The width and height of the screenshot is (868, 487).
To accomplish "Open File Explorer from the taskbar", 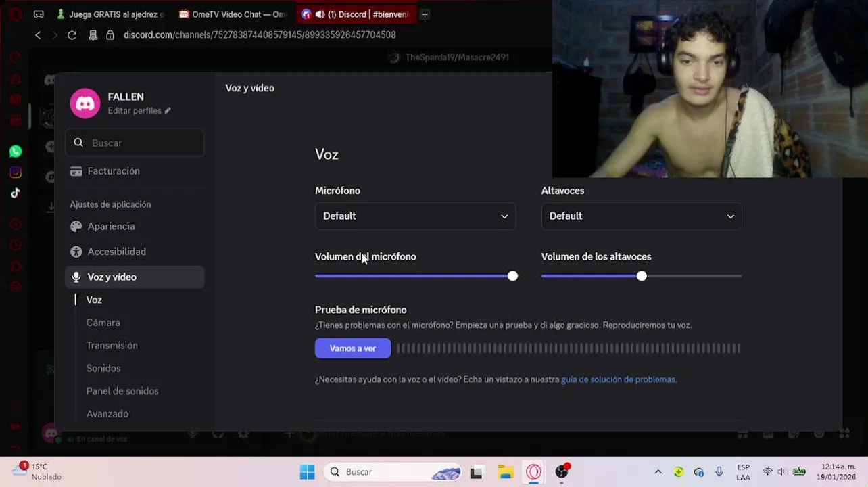I will click(x=506, y=472).
